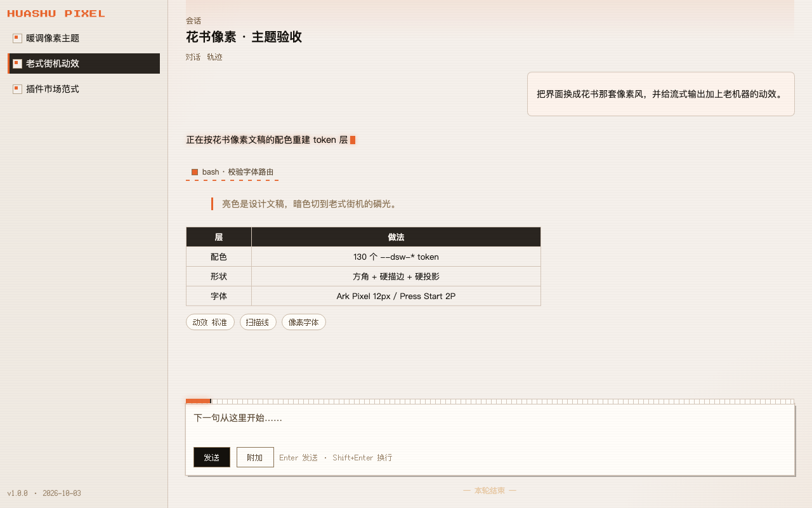The height and width of the screenshot is (508, 812).
Task: Click the 附加 button
Action: pos(255,457)
